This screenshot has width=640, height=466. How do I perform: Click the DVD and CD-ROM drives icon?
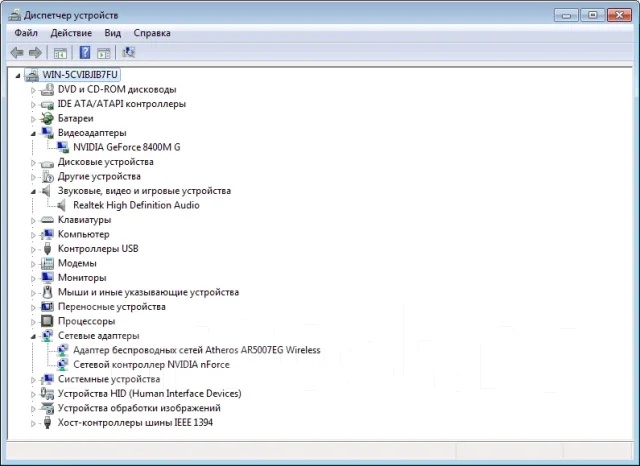coord(47,89)
